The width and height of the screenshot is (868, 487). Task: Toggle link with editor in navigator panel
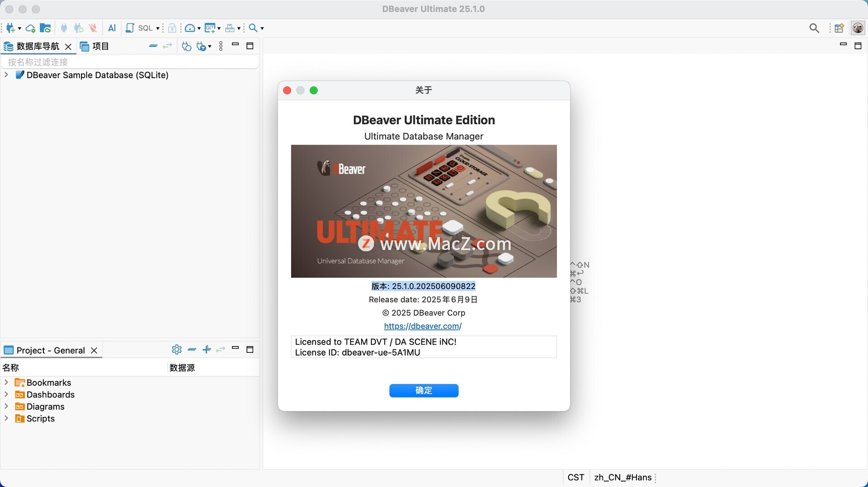tap(168, 46)
